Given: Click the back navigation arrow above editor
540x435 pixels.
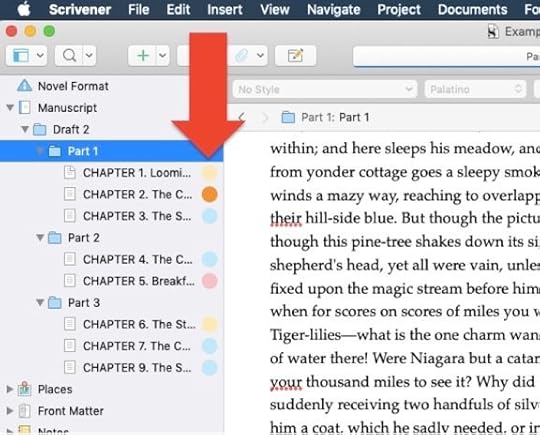Looking at the screenshot, I should 242,117.
